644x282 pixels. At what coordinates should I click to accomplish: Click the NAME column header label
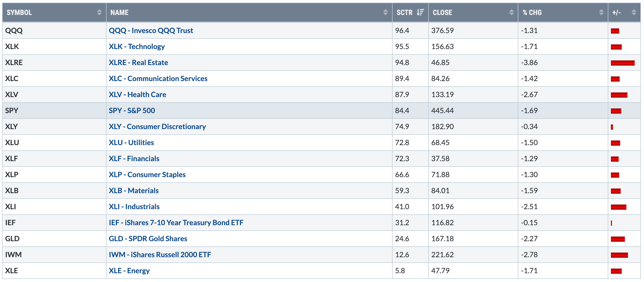[x=119, y=12]
